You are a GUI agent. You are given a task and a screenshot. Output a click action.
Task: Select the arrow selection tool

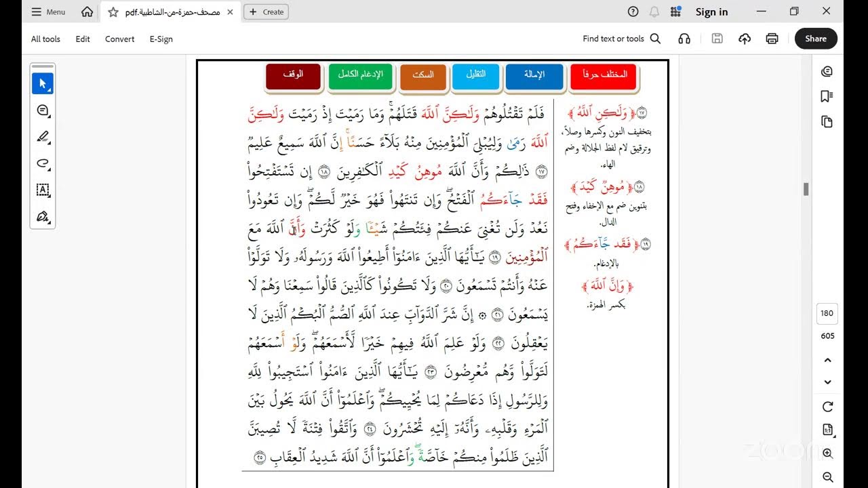tap(43, 83)
